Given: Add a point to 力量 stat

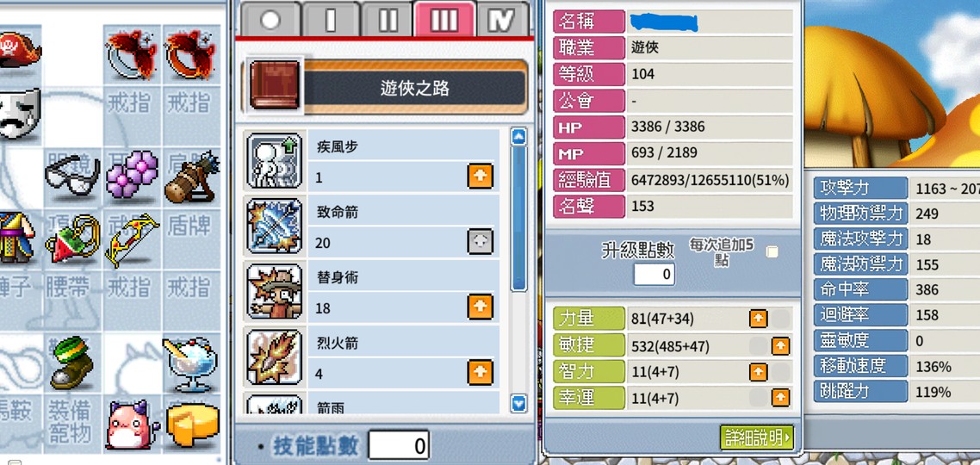Looking at the screenshot, I should (758, 319).
